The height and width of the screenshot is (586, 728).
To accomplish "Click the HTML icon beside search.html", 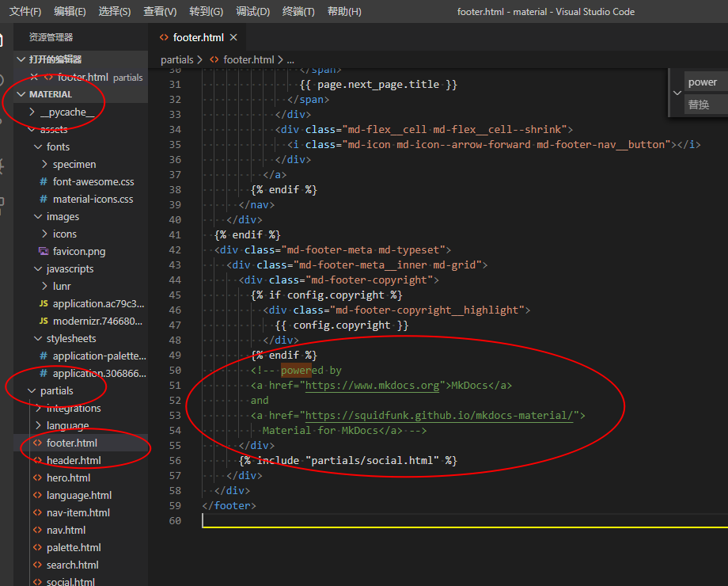I will point(37,565).
